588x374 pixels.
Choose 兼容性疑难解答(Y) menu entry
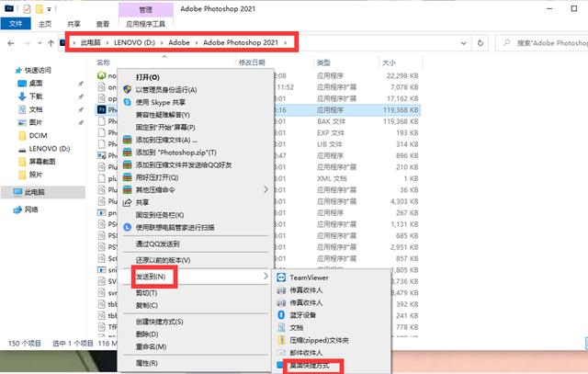tap(195, 115)
